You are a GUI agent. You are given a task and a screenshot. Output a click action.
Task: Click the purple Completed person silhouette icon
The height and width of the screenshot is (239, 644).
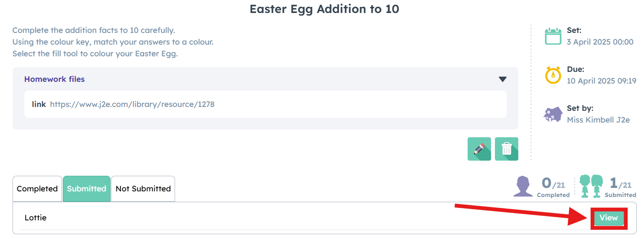523,187
